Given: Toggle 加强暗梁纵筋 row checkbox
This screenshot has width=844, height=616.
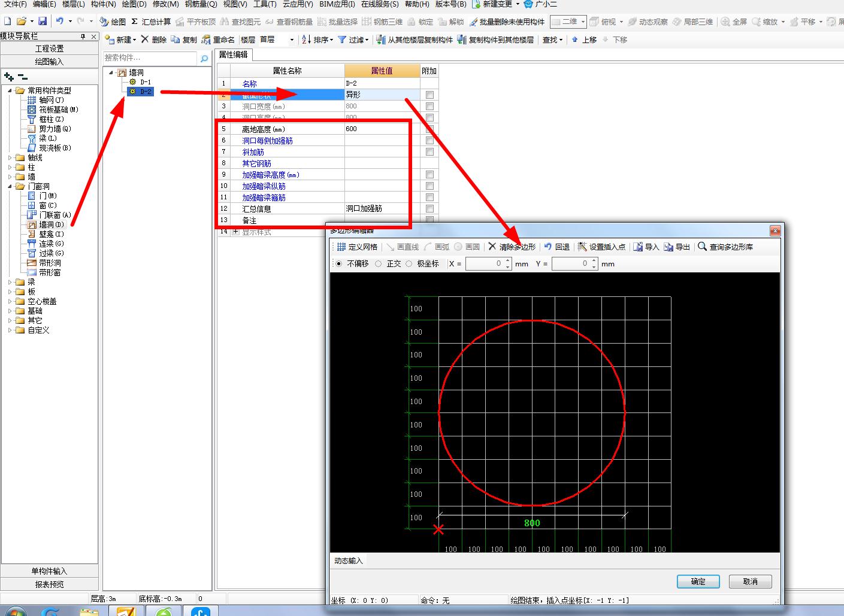Looking at the screenshot, I should pyautogui.click(x=429, y=186).
